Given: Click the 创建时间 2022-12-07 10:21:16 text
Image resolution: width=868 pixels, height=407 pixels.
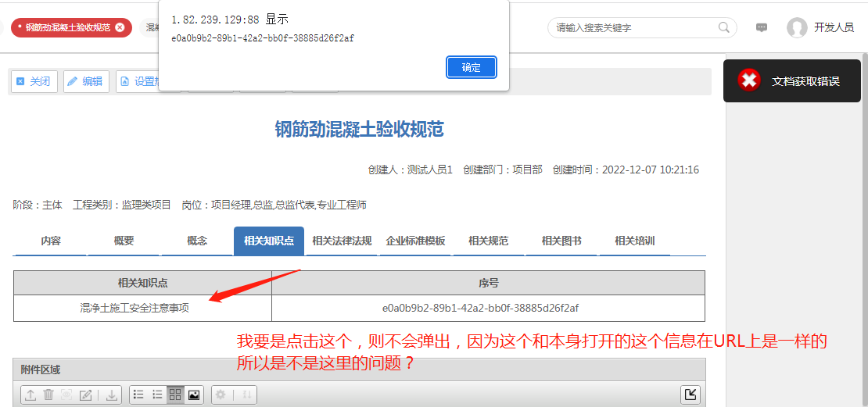Looking at the screenshot, I should click(626, 170).
